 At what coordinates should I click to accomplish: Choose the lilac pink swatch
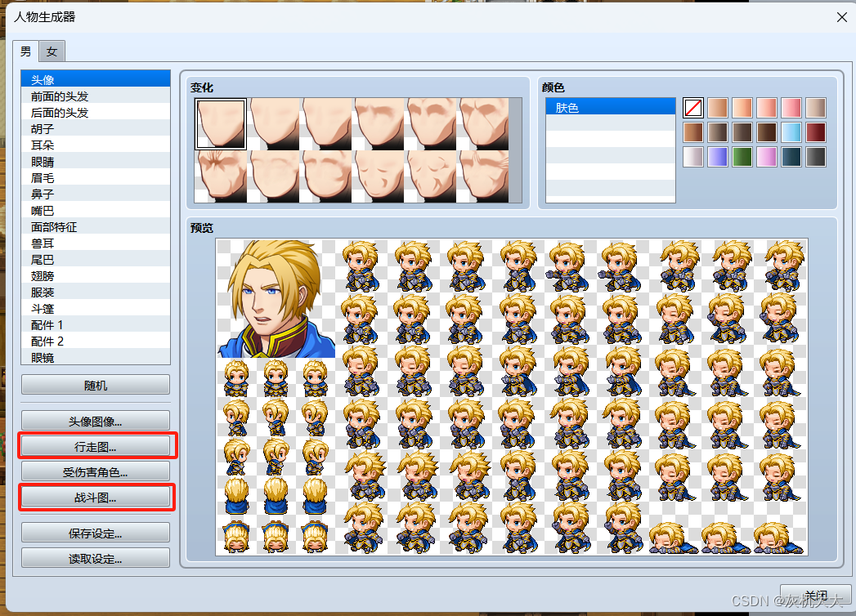767,157
